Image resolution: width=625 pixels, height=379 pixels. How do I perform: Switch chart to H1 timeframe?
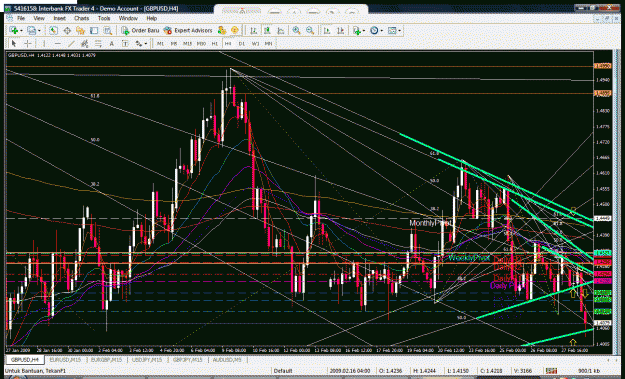[x=215, y=43]
